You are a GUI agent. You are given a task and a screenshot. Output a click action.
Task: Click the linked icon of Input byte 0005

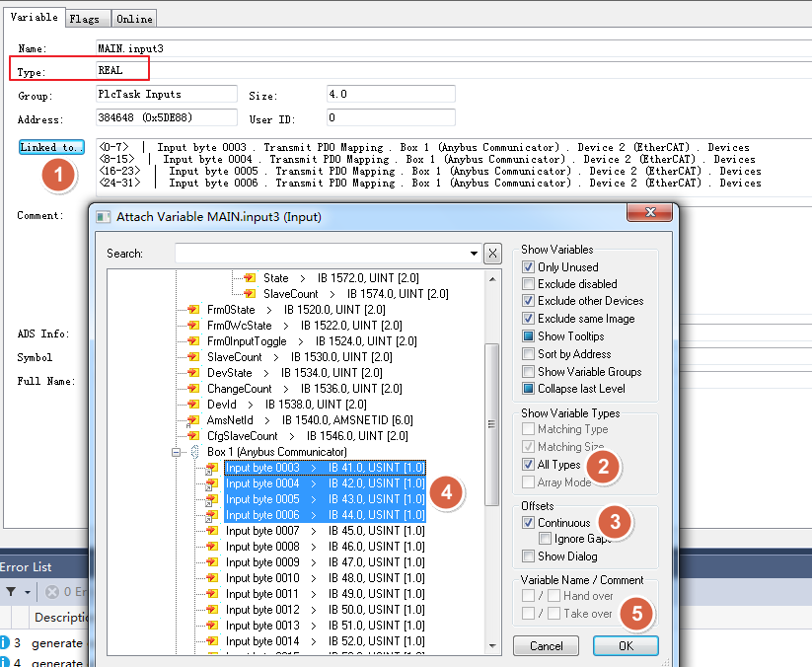click(x=211, y=499)
